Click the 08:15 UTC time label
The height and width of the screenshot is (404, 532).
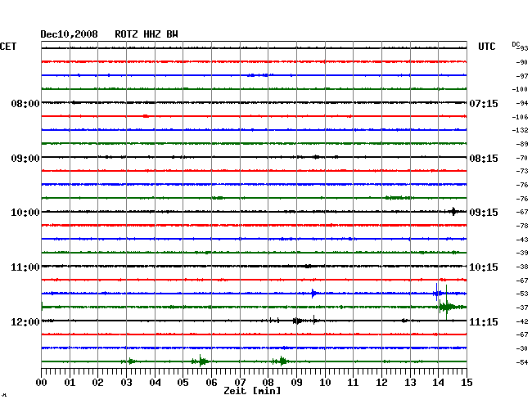click(x=484, y=159)
